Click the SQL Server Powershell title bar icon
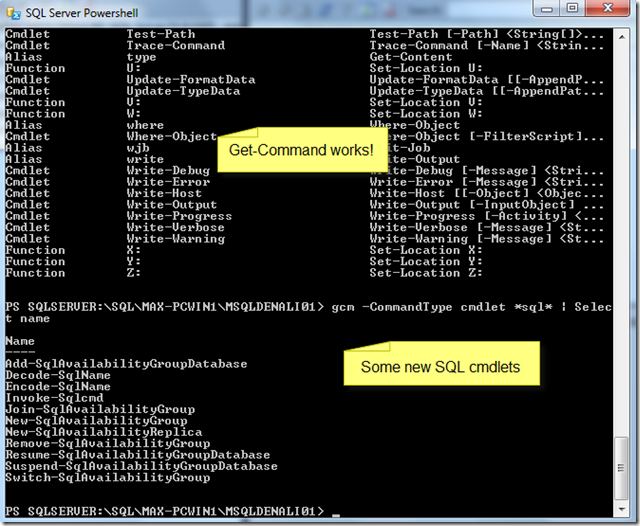Screen dimensions: 640x526 point(13,13)
